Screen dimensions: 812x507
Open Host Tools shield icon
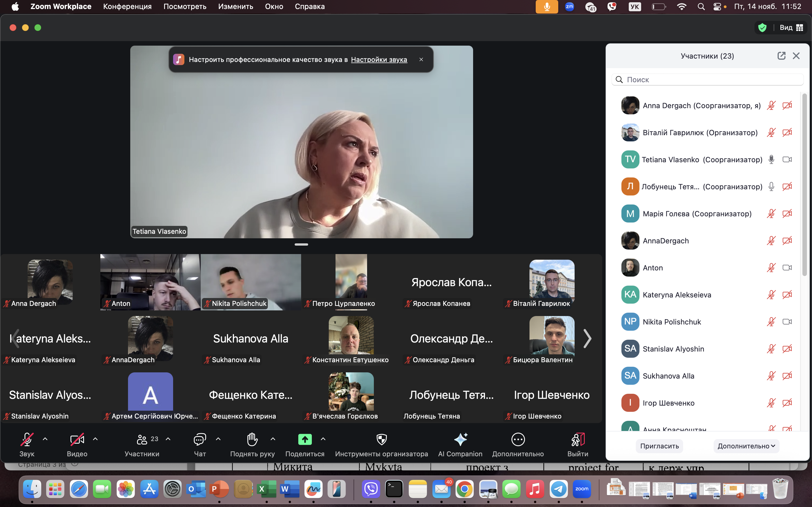click(381, 439)
